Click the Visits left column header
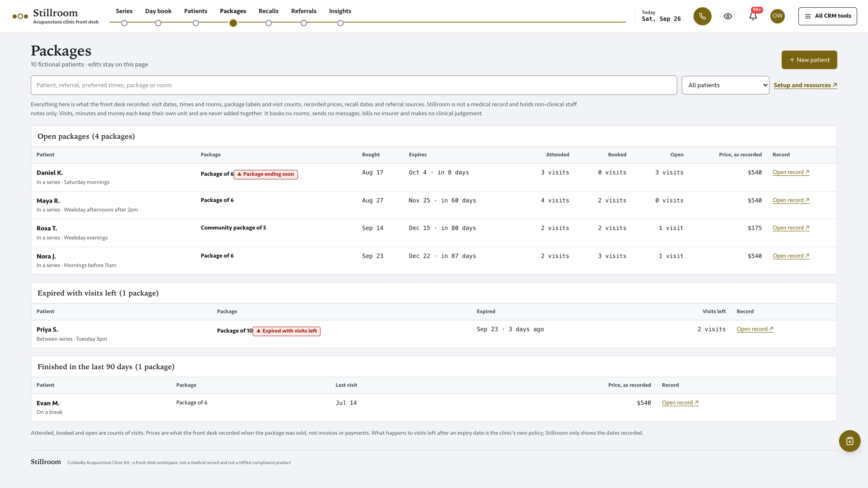 click(x=714, y=312)
